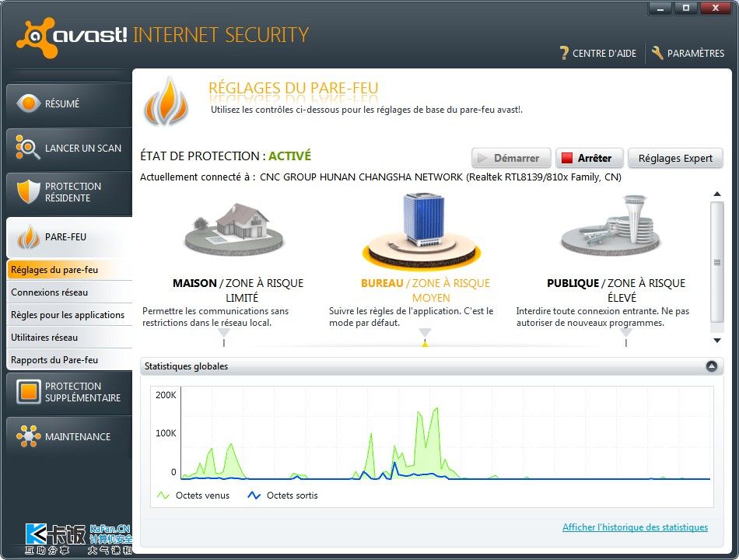Select the Publique airport zone image

point(611,226)
